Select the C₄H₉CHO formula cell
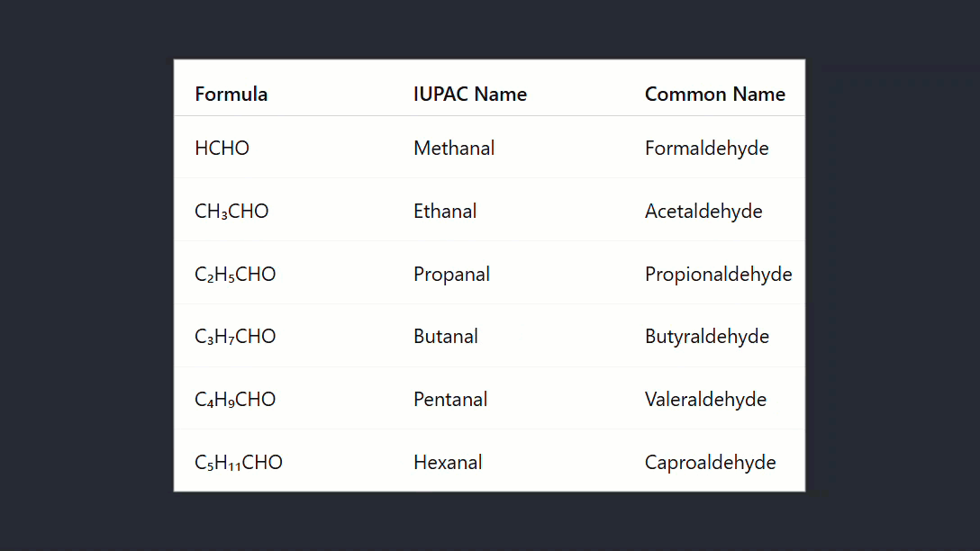 point(235,400)
